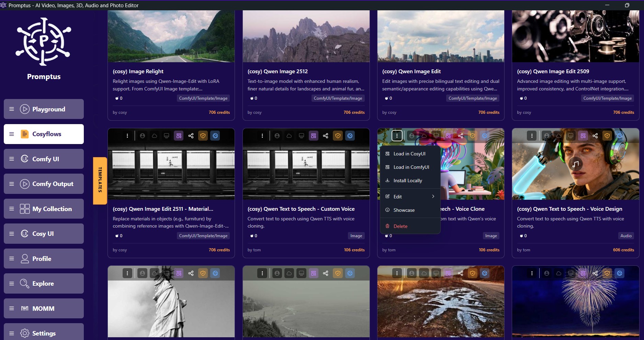
Task: Toggle the shield icon on Custom Voice card
Action: [338, 136]
